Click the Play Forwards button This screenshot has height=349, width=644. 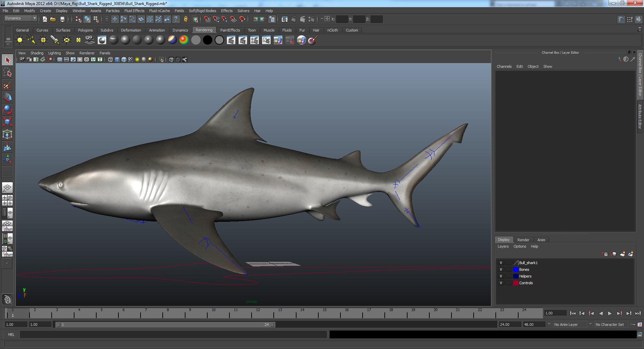click(x=610, y=313)
